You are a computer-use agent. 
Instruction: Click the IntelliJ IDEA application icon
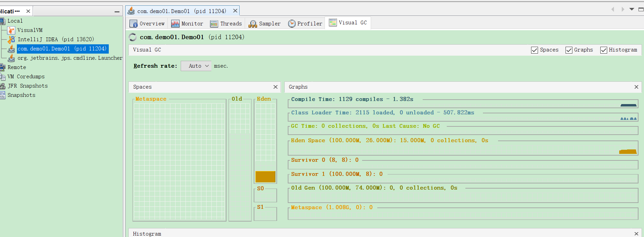(x=11, y=39)
